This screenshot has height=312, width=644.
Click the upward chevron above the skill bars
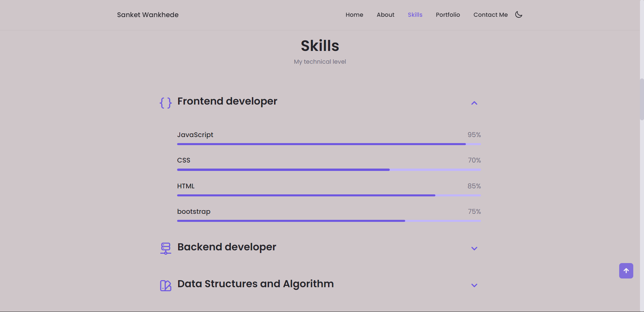coord(474,103)
